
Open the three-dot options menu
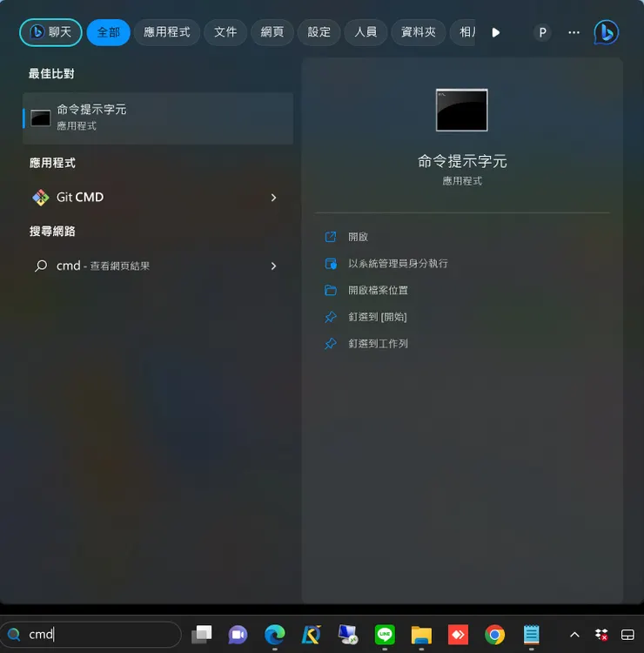click(x=574, y=32)
